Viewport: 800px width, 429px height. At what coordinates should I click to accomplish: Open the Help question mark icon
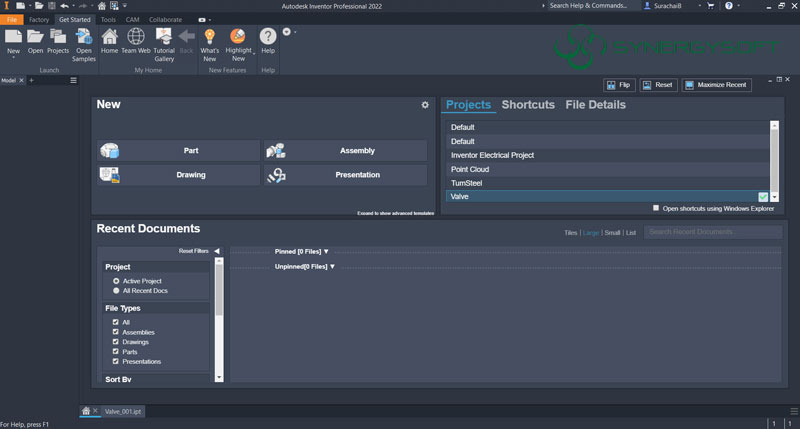(268, 37)
